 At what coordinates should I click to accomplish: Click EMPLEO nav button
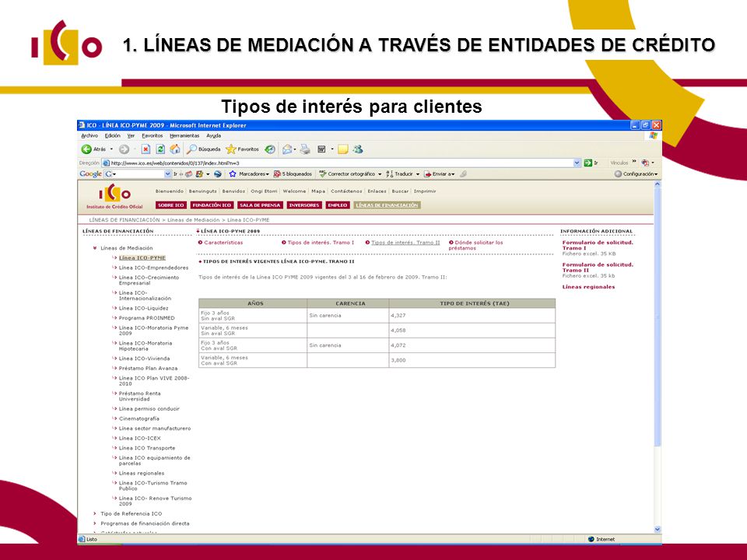[338, 205]
